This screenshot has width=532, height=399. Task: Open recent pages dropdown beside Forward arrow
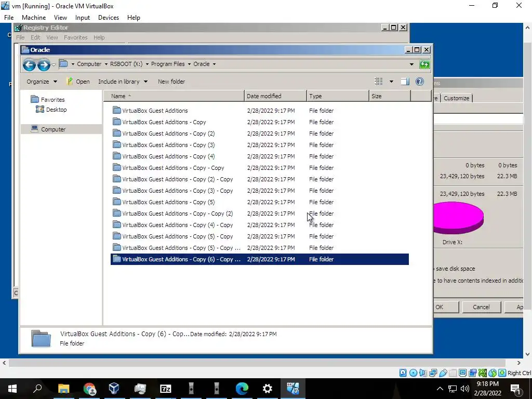click(54, 64)
